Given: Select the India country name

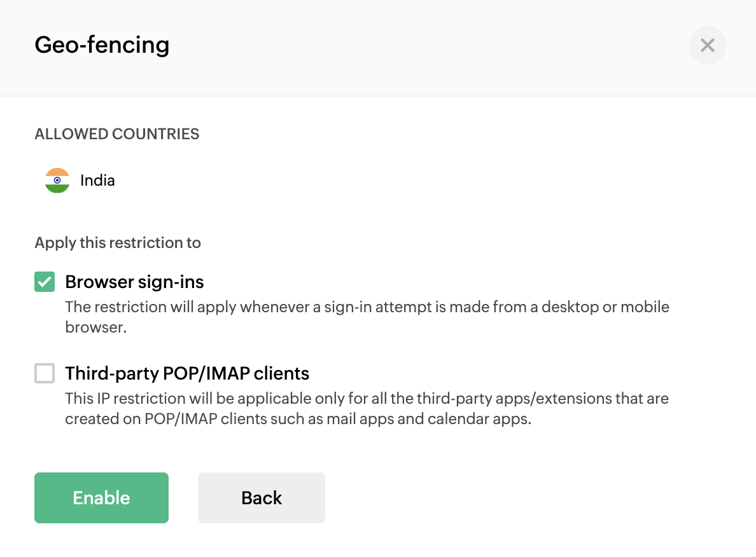Looking at the screenshot, I should [97, 181].
